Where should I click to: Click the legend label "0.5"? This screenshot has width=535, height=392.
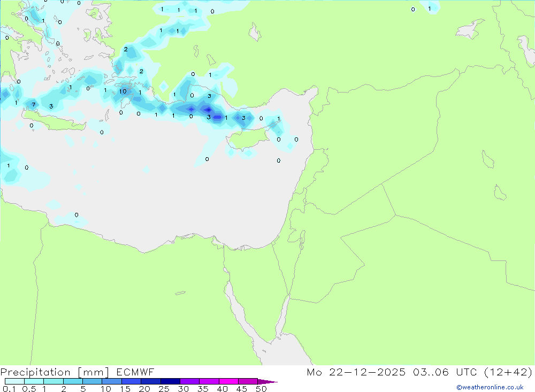click(29, 389)
